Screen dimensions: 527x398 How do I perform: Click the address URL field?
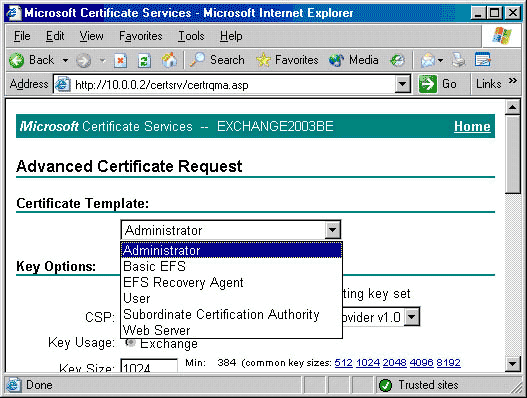[233, 84]
